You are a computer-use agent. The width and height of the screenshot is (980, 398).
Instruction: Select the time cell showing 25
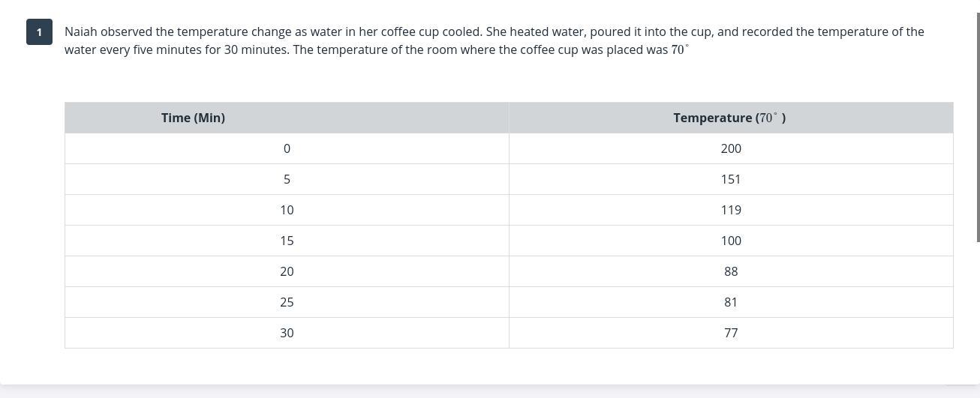(287, 302)
